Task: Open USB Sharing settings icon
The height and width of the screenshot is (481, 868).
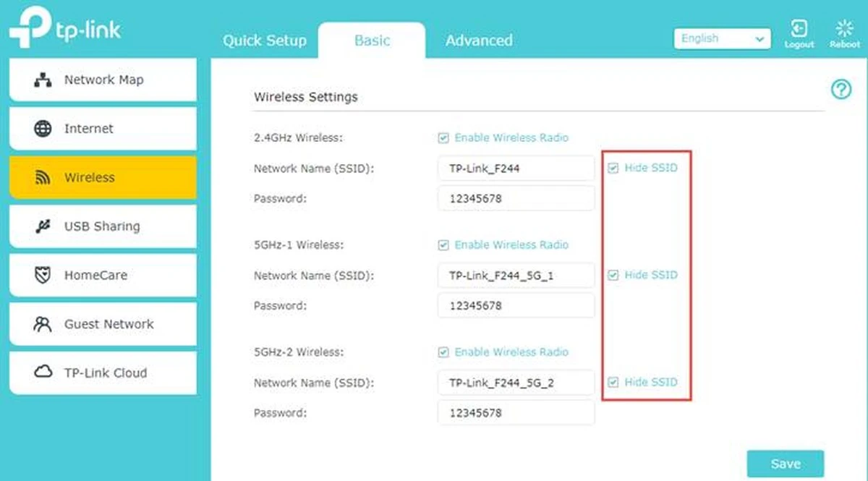Action: [43, 226]
